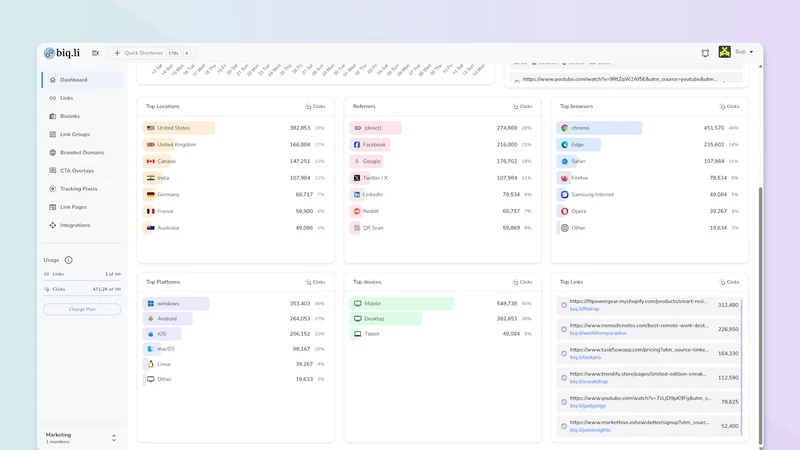This screenshot has width=800, height=450.
Task: Click the Clicks toggle in Top Links
Action: [x=730, y=282]
